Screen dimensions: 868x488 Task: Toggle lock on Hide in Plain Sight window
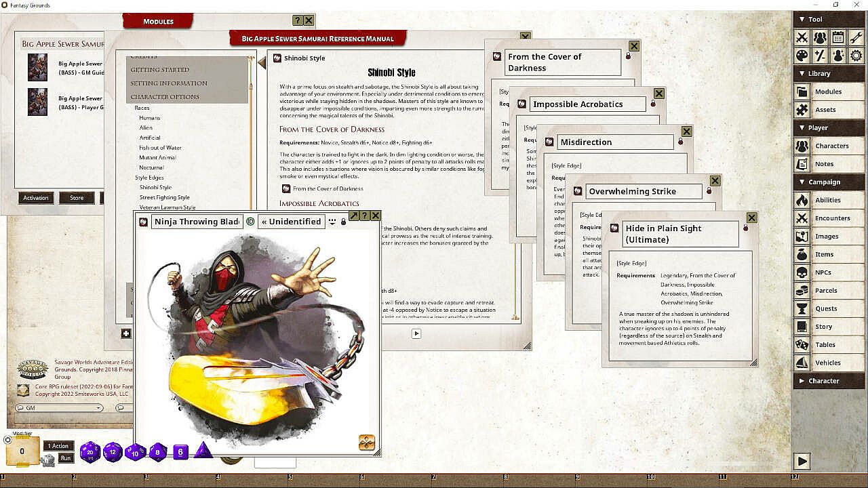pos(745,228)
